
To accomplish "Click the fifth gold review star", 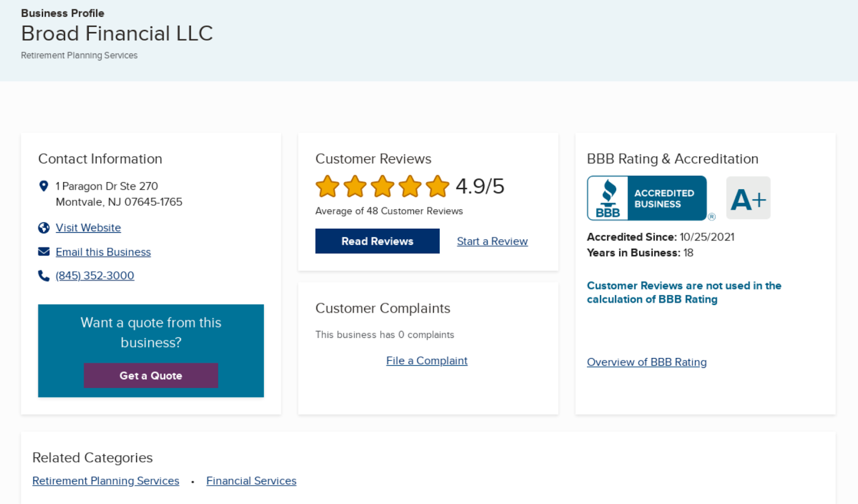I will pos(438,187).
